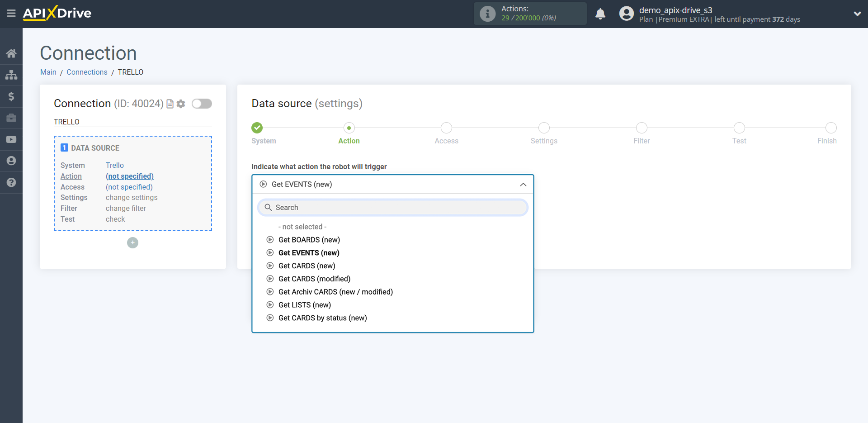Image resolution: width=868 pixels, height=423 pixels.
Task: Click the demo_apix-drive_s3 username
Action: point(675,10)
